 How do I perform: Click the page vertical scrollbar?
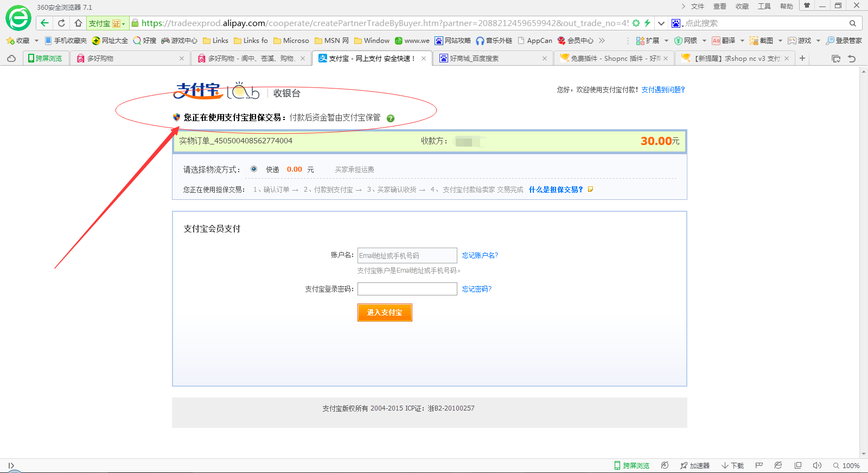click(864, 262)
